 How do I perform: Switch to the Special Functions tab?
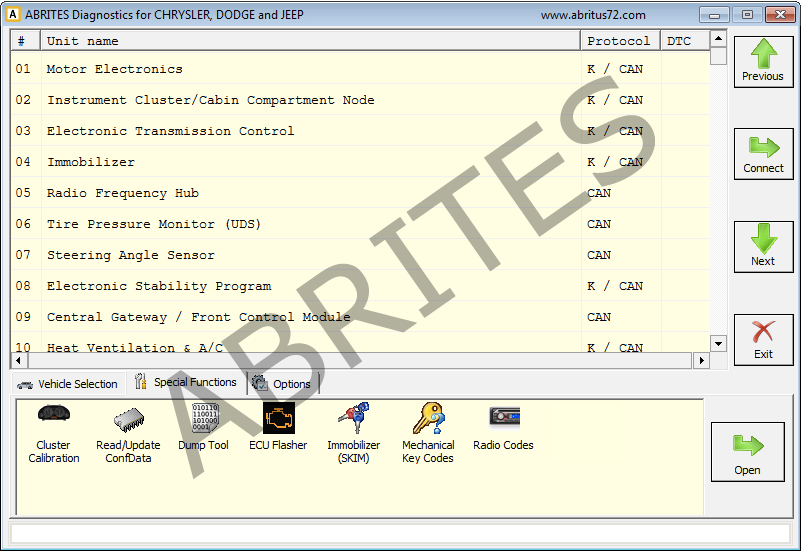(186, 382)
